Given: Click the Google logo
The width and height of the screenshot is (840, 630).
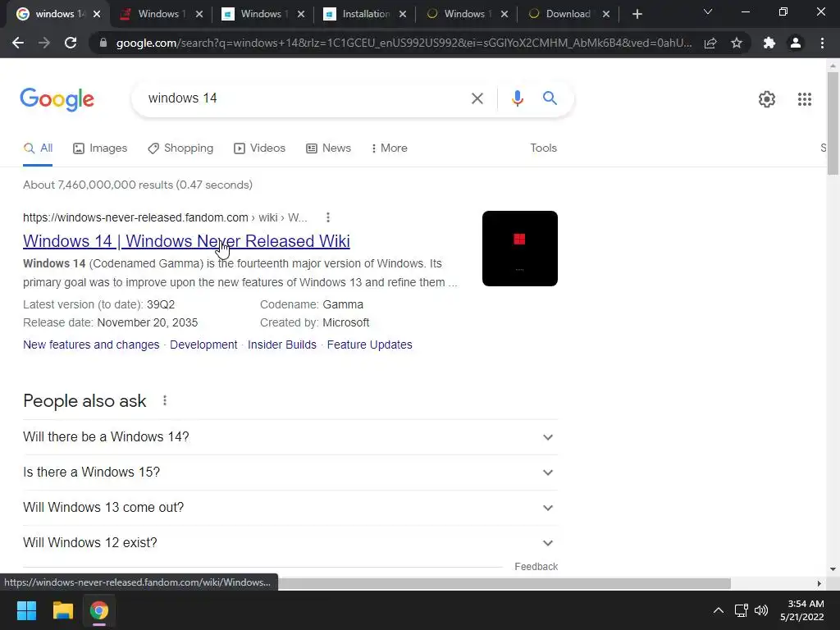Looking at the screenshot, I should tap(57, 99).
